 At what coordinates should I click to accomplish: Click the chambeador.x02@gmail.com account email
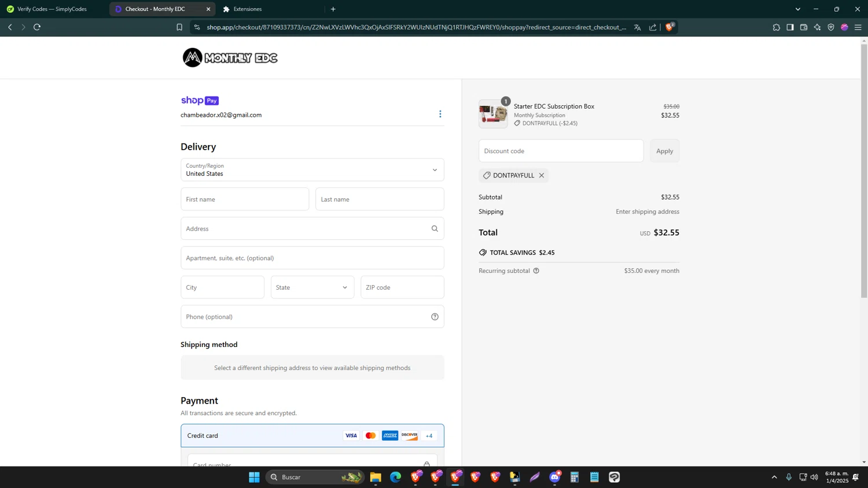[x=221, y=115]
